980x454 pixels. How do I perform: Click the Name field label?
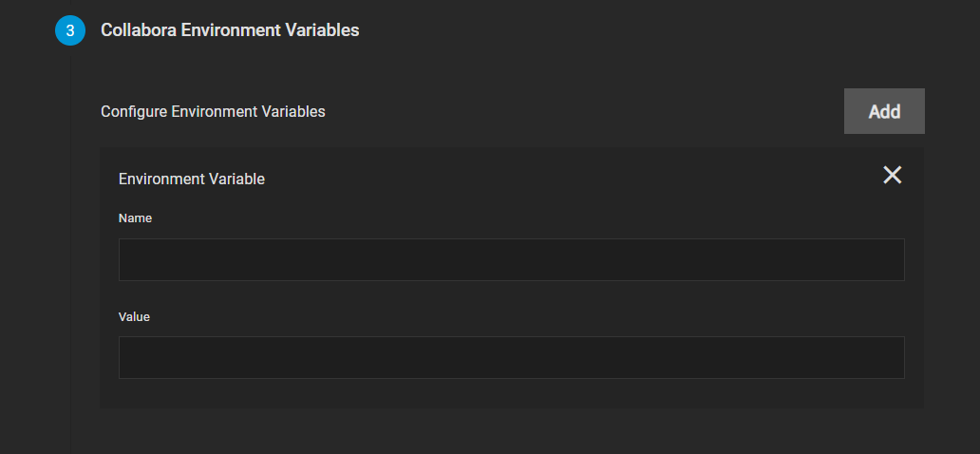pyautogui.click(x=135, y=218)
